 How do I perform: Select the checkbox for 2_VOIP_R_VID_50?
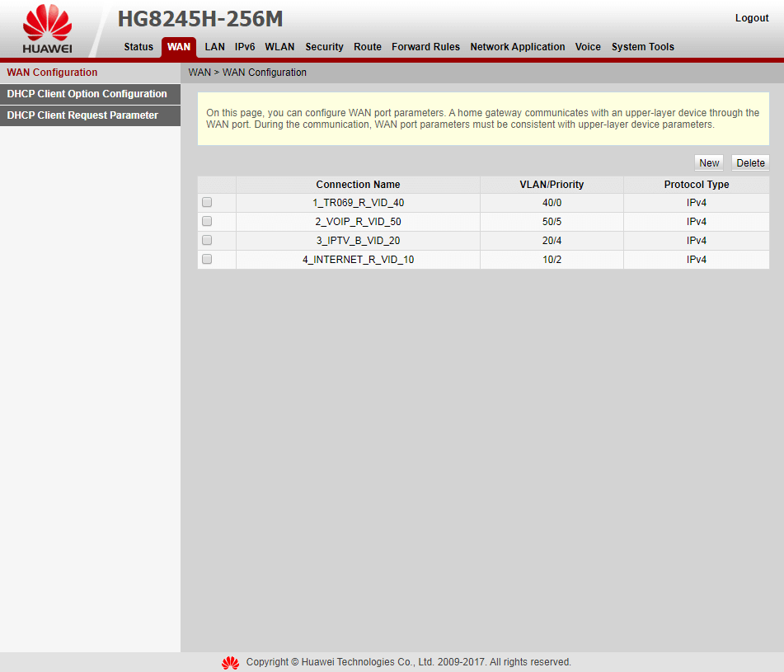click(x=207, y=221)
